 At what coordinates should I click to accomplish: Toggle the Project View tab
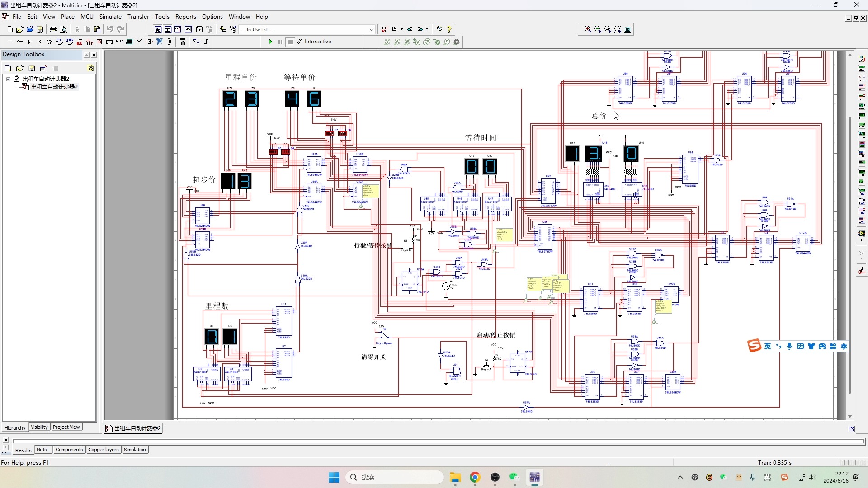[x=66, y=427]
